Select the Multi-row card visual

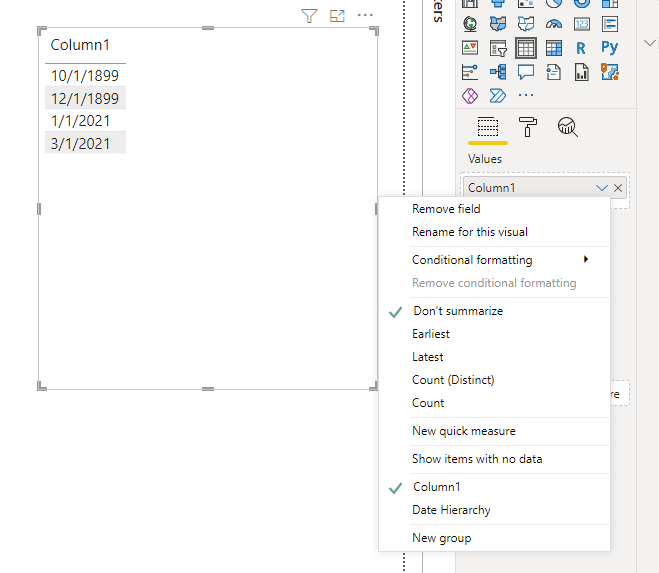(610, 24)
